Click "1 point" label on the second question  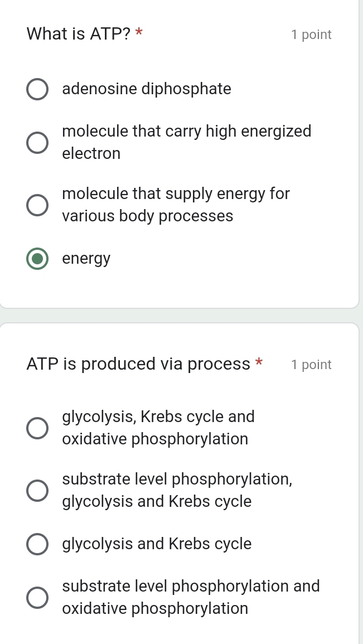(x=311, y=365)
